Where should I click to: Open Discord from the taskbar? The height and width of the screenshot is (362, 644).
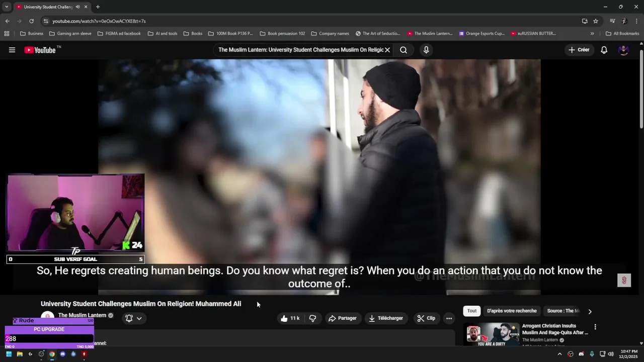pyautogui.click(x=62, y=354)
